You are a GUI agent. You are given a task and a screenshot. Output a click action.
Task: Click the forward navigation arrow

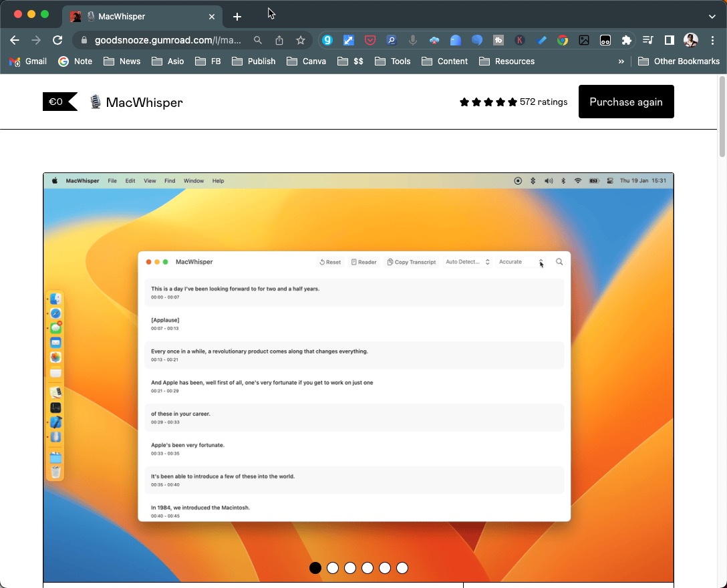(x=35, y=40)
